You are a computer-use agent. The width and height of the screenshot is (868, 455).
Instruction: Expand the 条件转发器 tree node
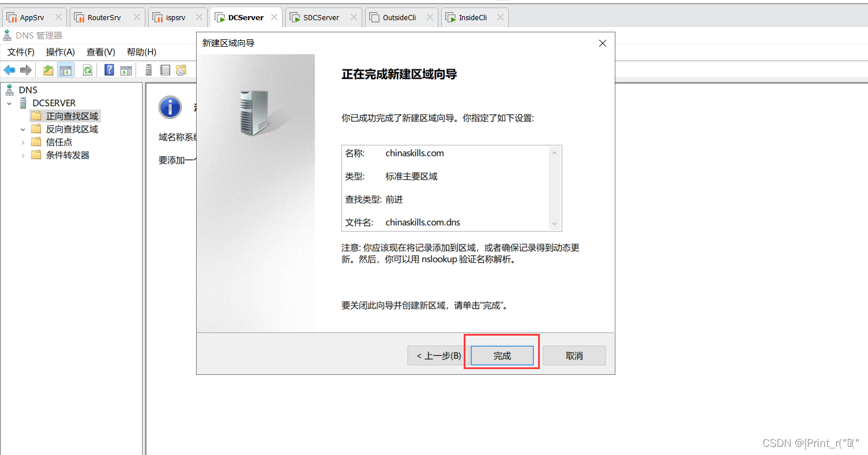click(x=22, y=155)
